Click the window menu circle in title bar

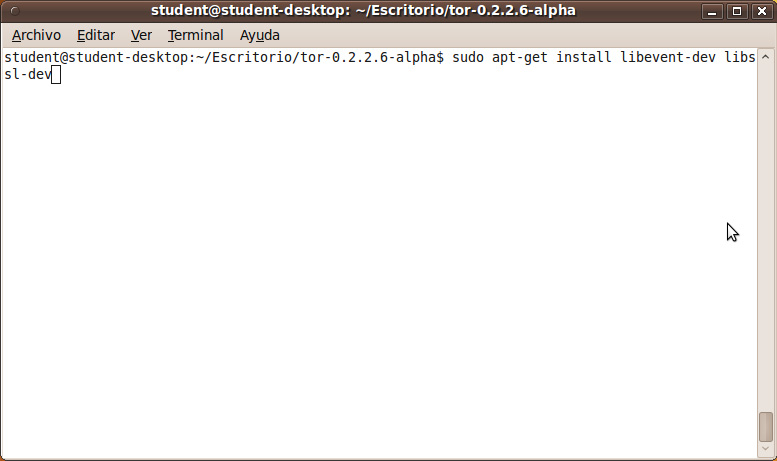click(15, 11)
